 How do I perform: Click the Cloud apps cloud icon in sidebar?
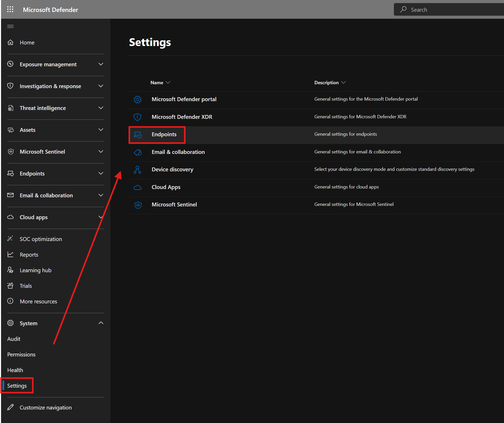pyautogui.click(x=10, y=217)
